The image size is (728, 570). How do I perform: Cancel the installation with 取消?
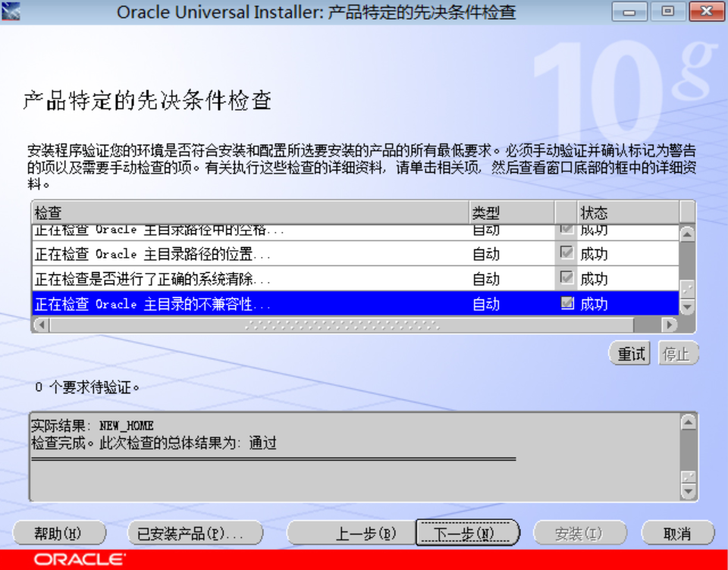pos(677,534)
